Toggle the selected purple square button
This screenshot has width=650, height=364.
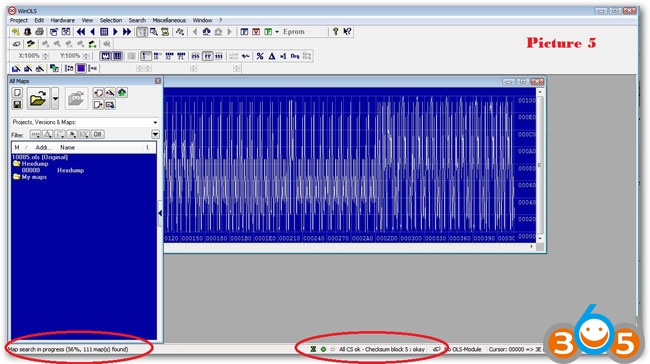click(81, 68)
